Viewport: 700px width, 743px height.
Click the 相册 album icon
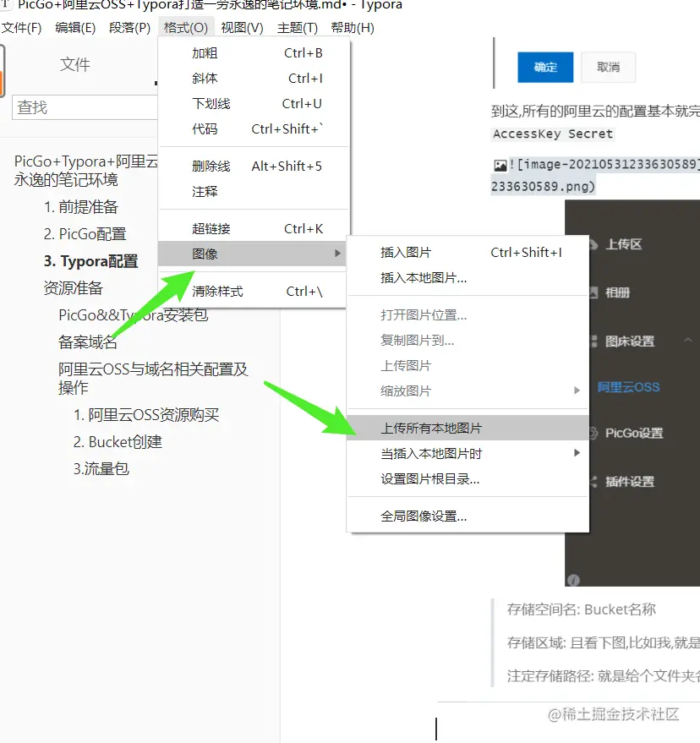593,292
